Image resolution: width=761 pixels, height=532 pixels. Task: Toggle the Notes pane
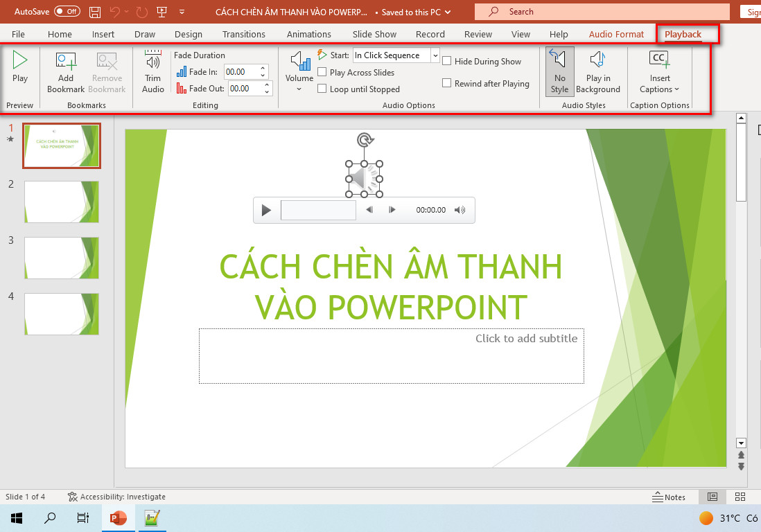tap(669, 497)
